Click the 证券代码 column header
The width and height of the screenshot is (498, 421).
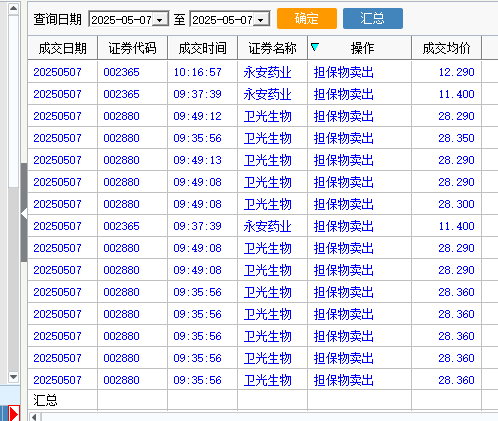pos(132,48)
